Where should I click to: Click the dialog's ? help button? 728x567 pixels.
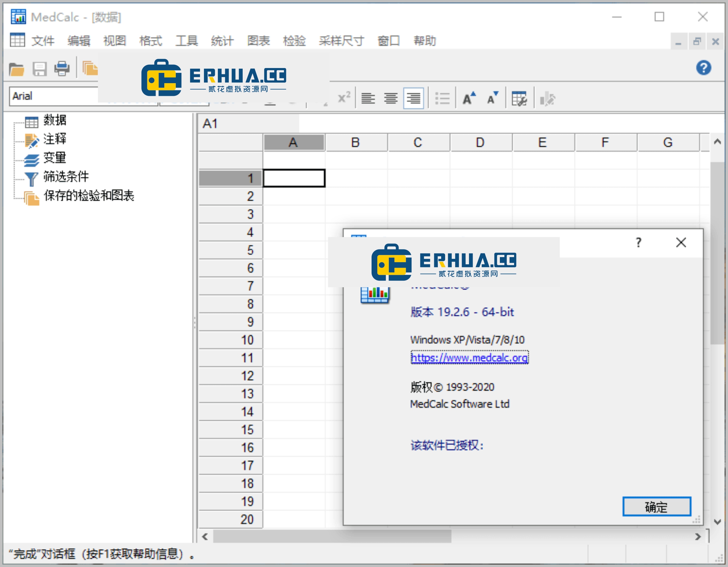(x=638, y=243)
